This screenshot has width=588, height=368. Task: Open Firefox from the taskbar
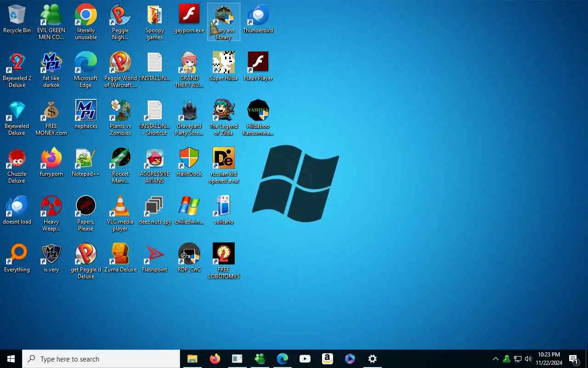coord(215,359)
